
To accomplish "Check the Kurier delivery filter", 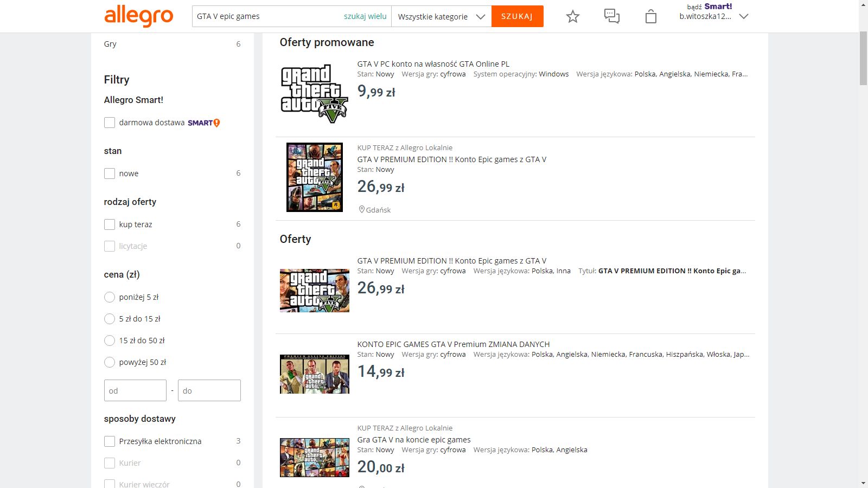I will tap(110, 463).
